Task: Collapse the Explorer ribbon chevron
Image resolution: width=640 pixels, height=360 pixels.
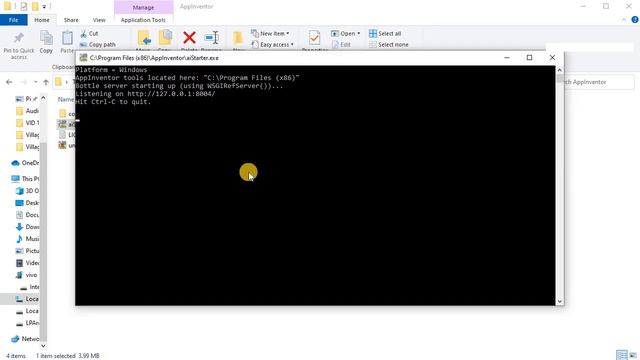Action: click(x=624, y=20)
